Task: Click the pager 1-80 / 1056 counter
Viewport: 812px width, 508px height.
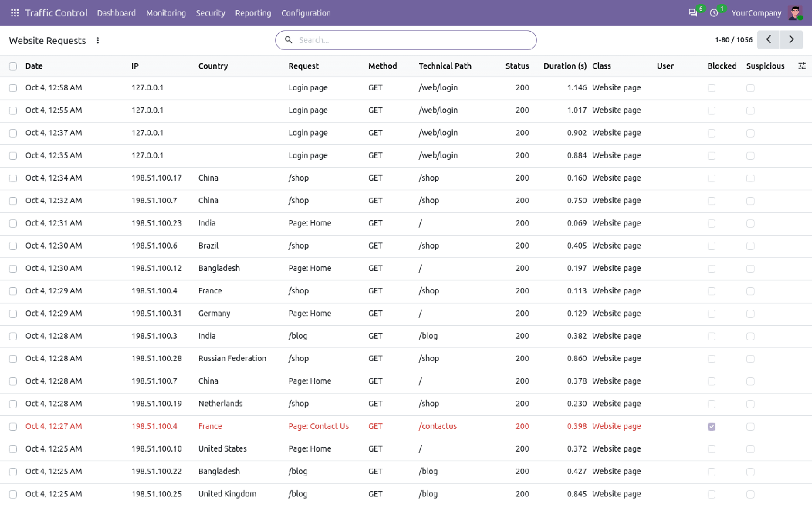Action: (x=734, y=40)
